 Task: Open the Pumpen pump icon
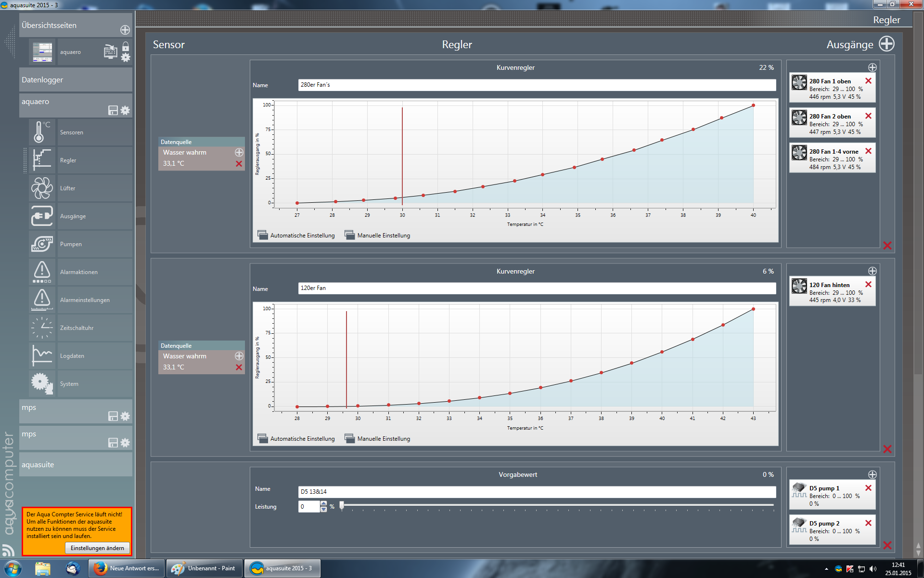pos(42,244)
